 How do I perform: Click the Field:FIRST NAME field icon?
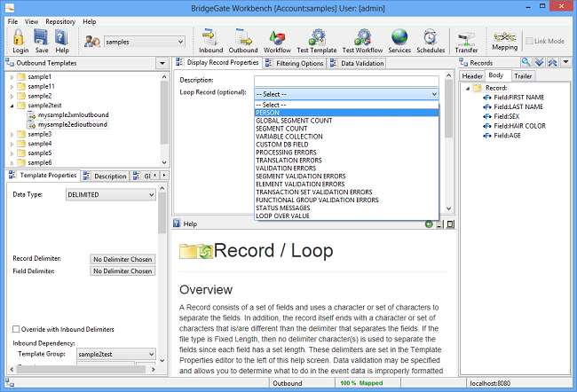click(487, 98)
